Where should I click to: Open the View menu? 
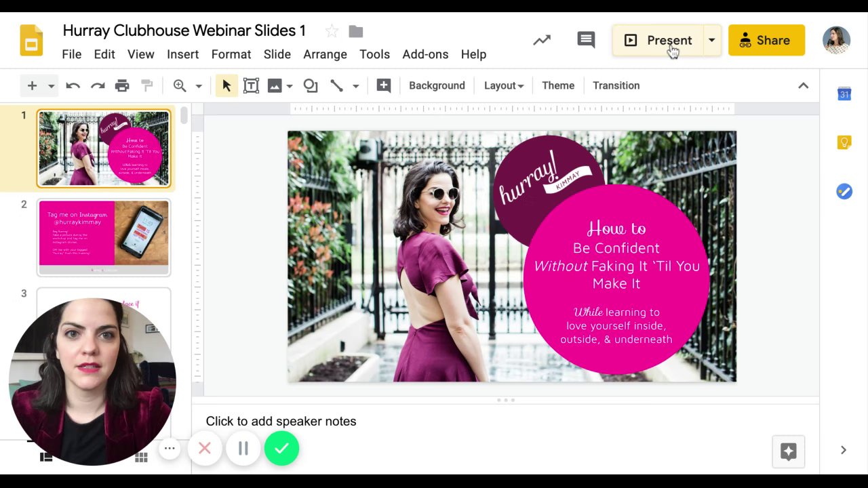[x=141, y=54]
